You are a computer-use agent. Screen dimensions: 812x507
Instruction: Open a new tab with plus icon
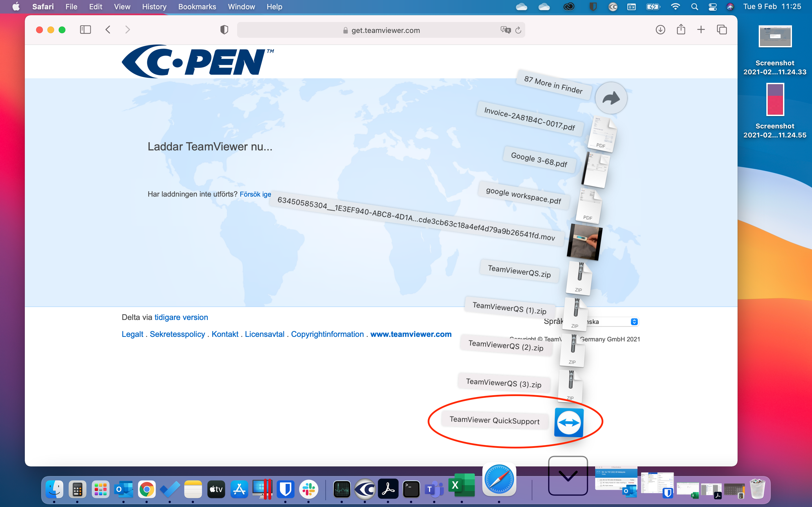pyautogui.click(x=701, y=30)
